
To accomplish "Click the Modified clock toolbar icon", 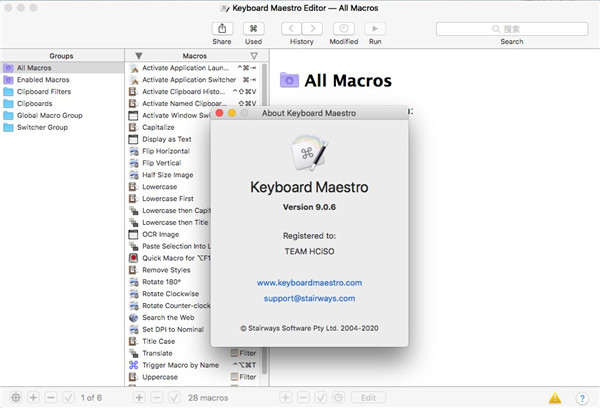I will pos(344,29).
